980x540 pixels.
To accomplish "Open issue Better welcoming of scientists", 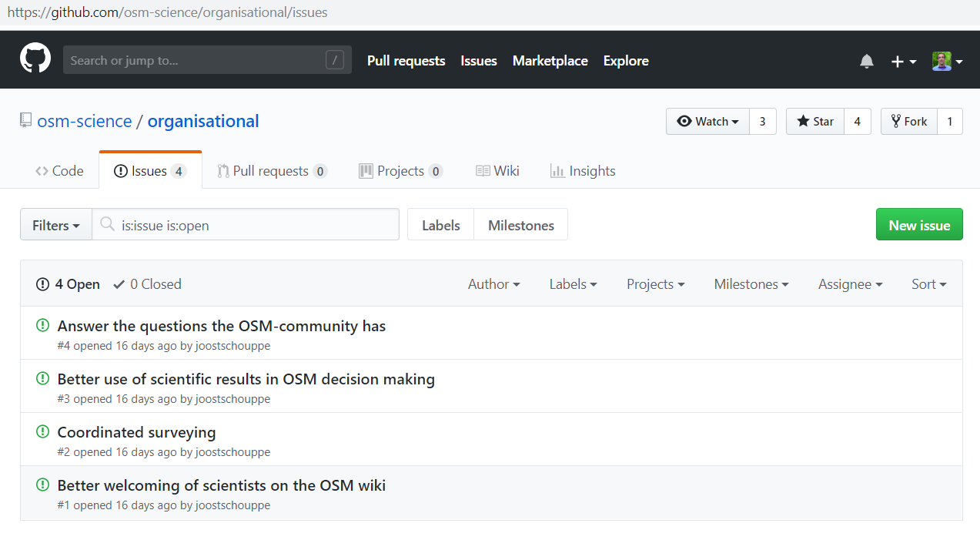I will coord(222,485).
